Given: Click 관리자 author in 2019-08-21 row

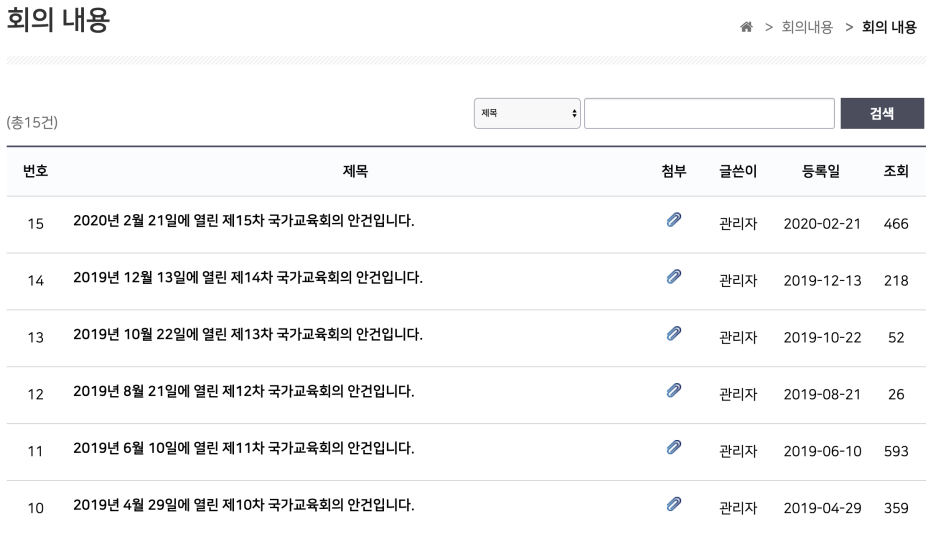Looking at the screenshot, I should [738, 394].
